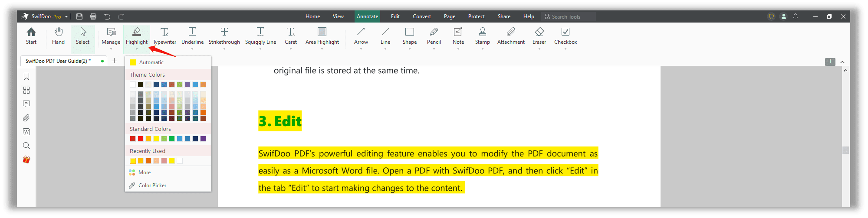Expand the Underline dropdown arrow
The height and width of the screenshot is (218, 868).
click(x=192, y=49)
